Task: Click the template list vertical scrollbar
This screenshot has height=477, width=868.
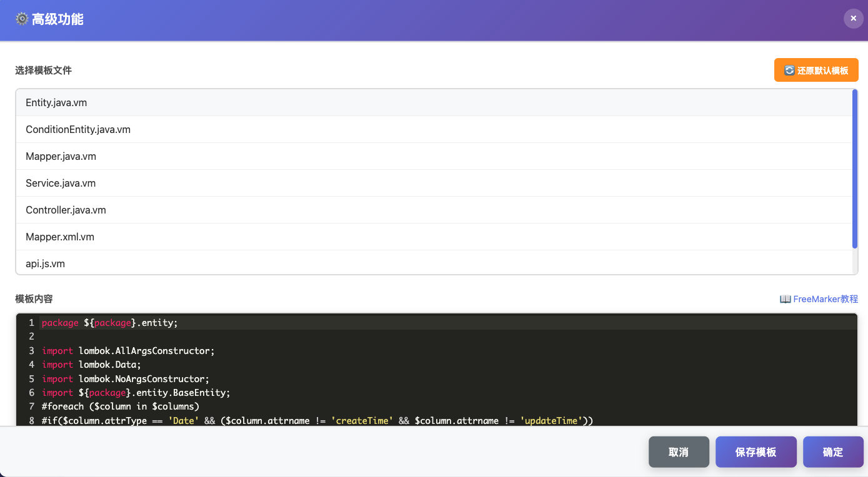Action: 854,169
